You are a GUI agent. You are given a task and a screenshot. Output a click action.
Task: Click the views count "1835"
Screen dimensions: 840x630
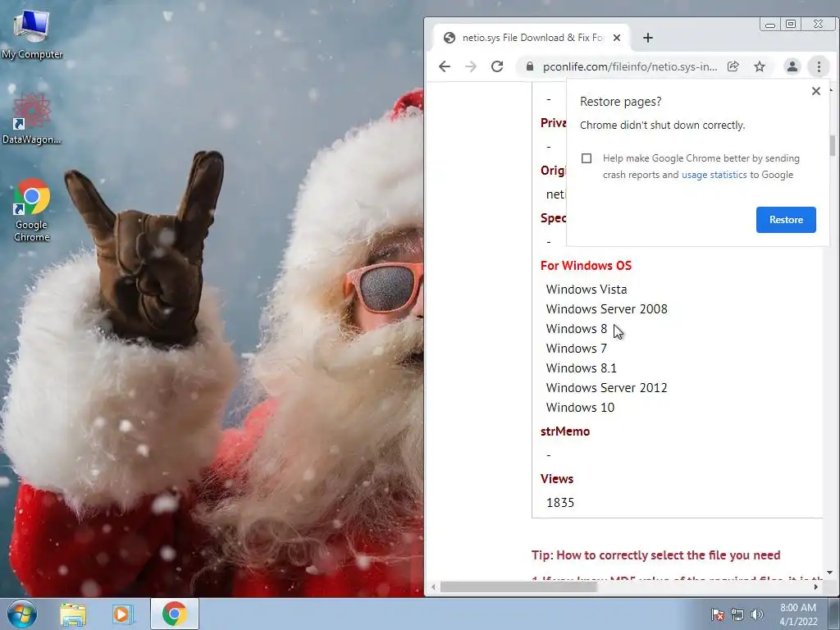click(559, 503)
